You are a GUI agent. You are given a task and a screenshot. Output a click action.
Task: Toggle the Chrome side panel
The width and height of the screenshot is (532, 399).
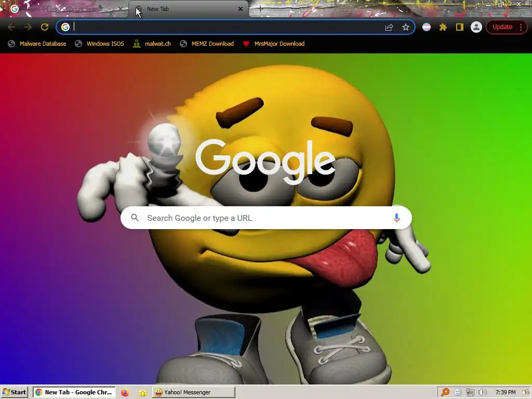(460, 27)
